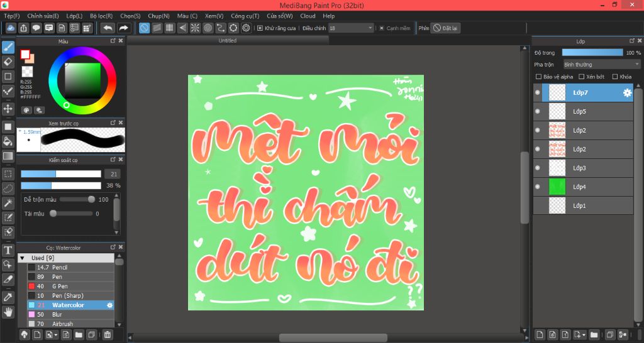Open Watercolor brush settings gear
Image resolution: width=644 pixels, height=343 pixels.
tap(109, 305)
